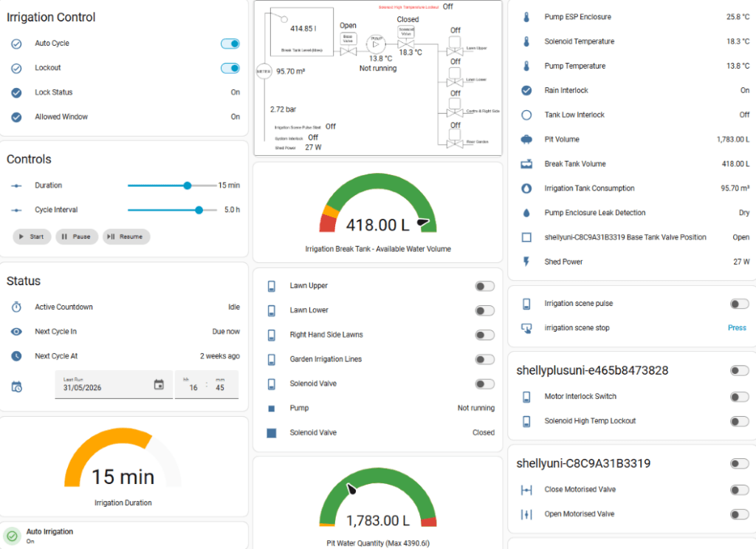
Task: Click the Pump Temperature thermometer icon
Action: [x=526, y=66]
